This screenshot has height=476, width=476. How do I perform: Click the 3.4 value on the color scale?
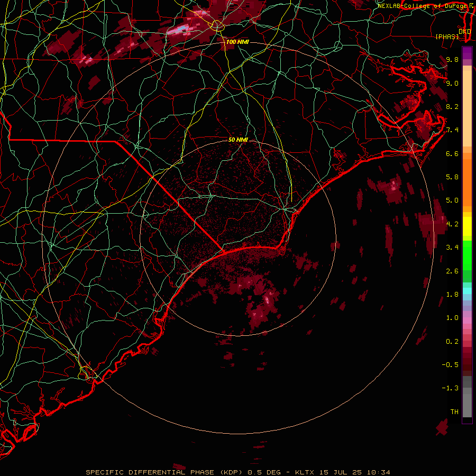click(x=452, y=248)
